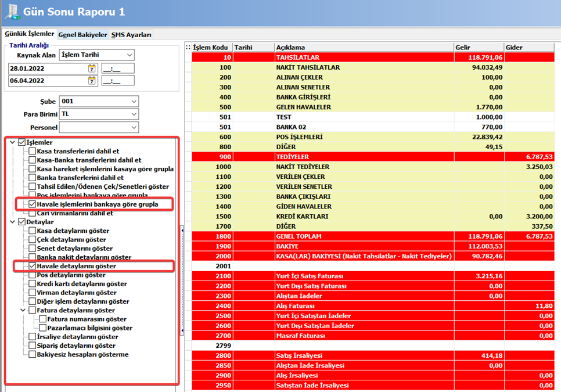
Task: Click the Satış İrsaliyesi row
Action: [x=373, y=355]
